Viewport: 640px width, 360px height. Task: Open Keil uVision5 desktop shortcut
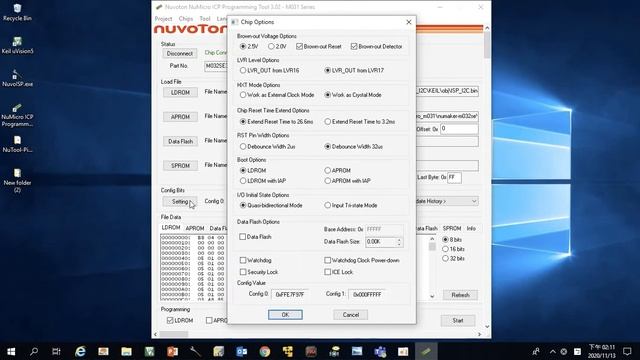pos(17,45)
